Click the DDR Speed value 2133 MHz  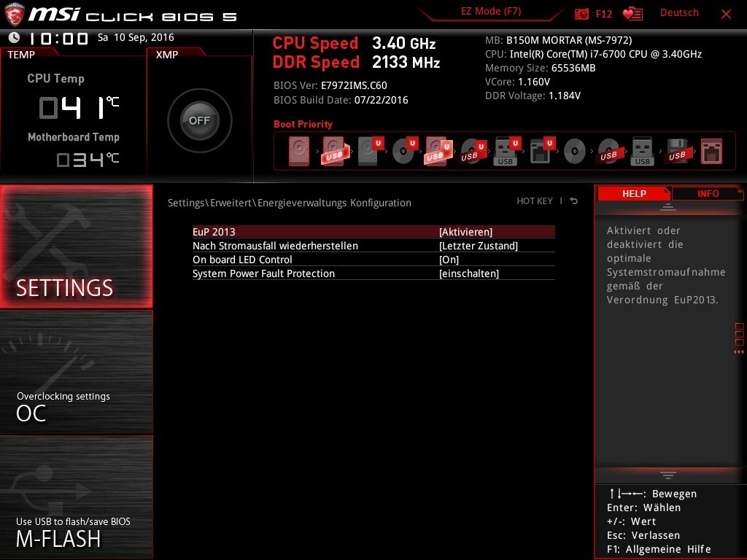[x=406, y=62]
